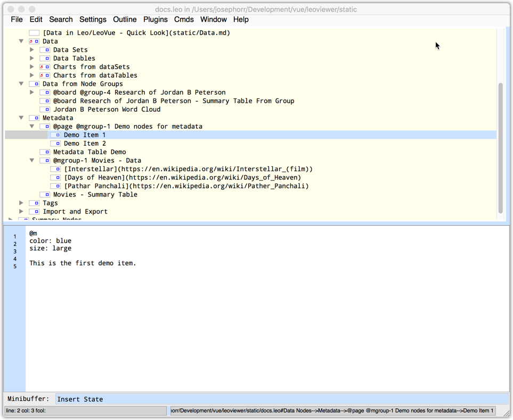Click icon box of @mgroup-1 Movies - Data

point(45,160)
